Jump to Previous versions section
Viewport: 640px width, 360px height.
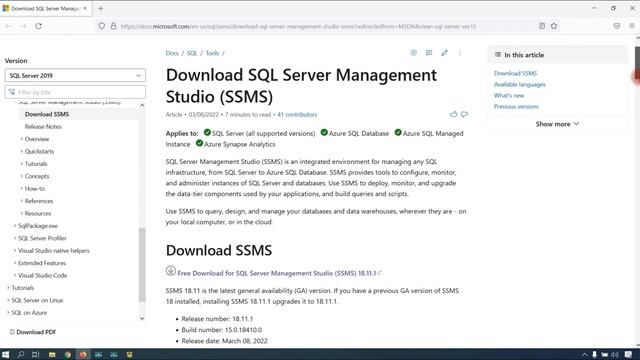pyautogui.click(x=516, y=107)
